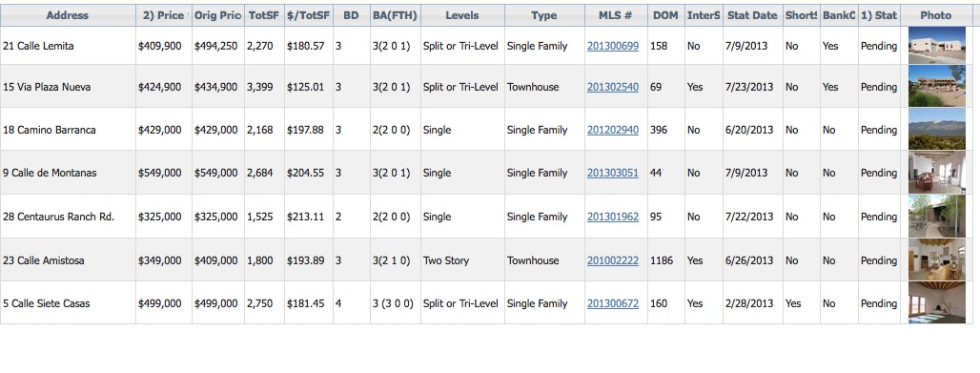980x373 pixels.
Task: Open photo for 28 Centaurus Ranch Rd.
Action: (x=936, y=217)
